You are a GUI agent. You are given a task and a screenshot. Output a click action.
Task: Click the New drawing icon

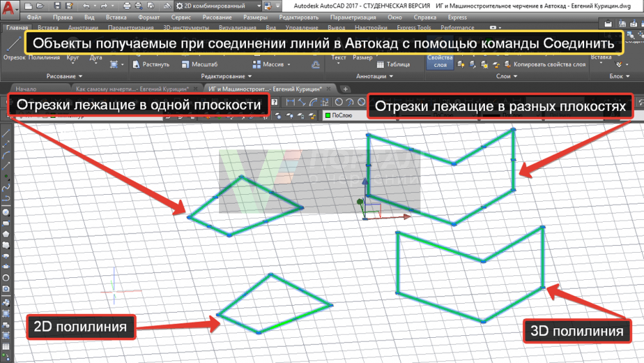[x=28, y=6]
